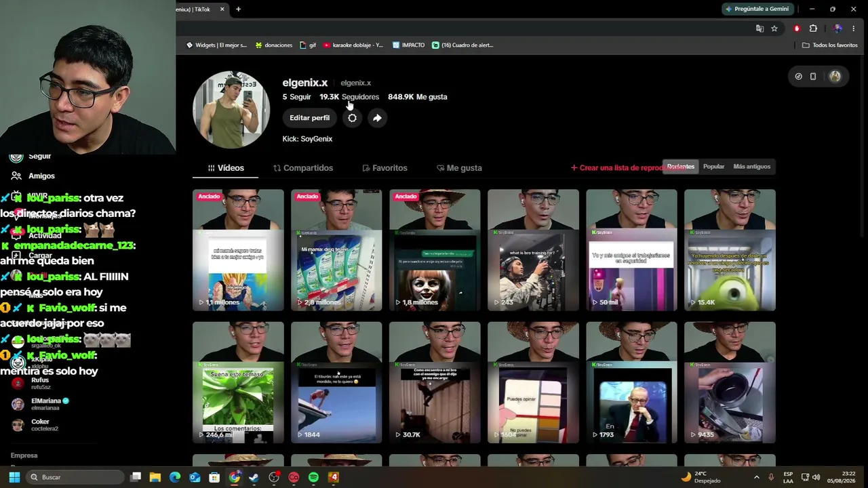Viewport: 868px width, 488px height.
Task: Play the video with 1793 views
Action: 631,383
